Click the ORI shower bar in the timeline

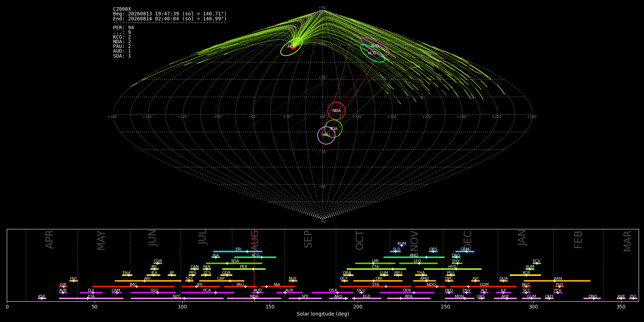378,281
